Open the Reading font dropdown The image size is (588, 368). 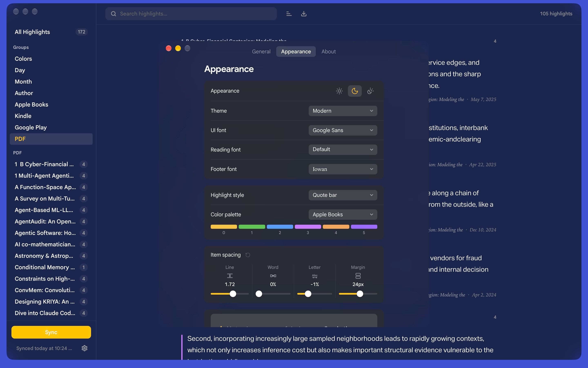point(343,149)
